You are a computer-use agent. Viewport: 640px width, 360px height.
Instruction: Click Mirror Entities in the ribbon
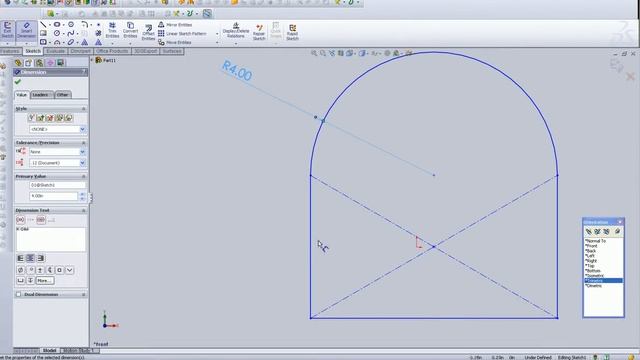pyautogui.click(x=175, y=25)
